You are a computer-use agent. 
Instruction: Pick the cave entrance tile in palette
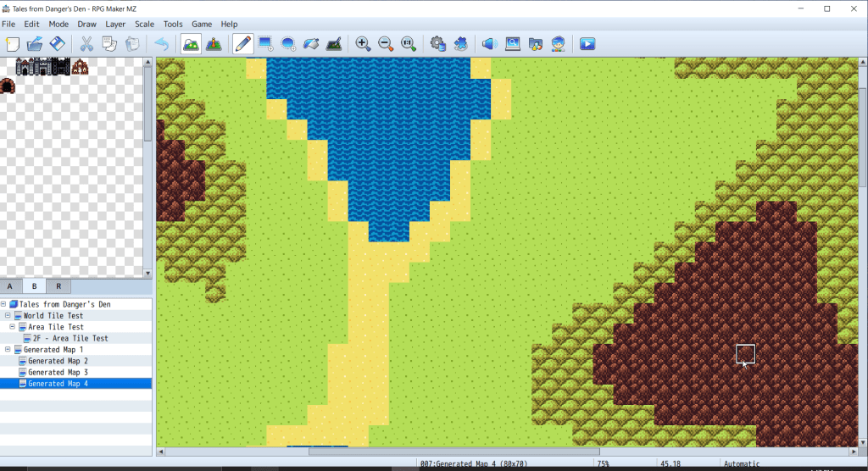7,86
